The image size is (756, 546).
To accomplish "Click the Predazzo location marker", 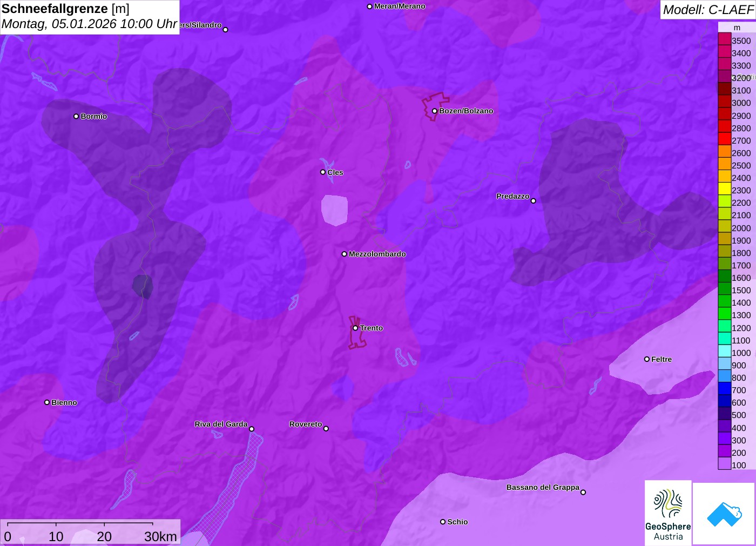I will coord(534,201).
